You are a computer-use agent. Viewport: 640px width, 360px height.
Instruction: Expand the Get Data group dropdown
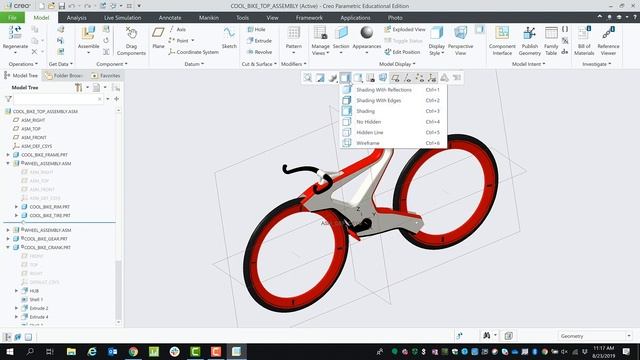60,64
